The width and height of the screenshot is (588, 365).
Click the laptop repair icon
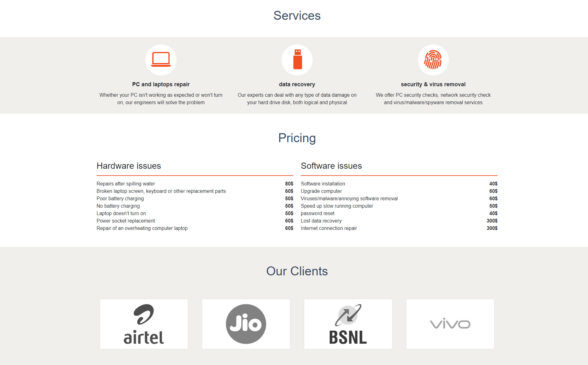pyautogui.click(x=161, y=60)
